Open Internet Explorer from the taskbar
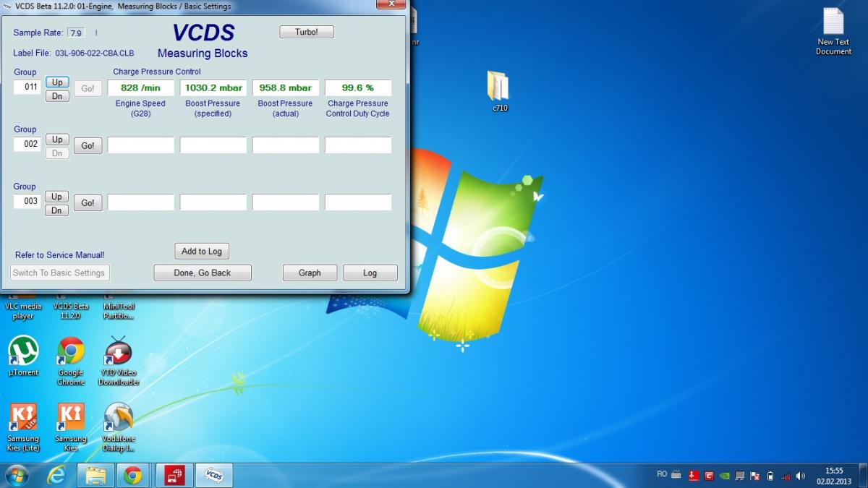Image resolution: width=868 pixels, height=488 pixels. click(56, 475)
